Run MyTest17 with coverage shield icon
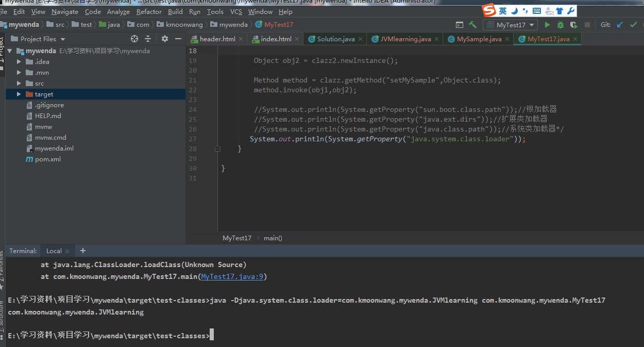Screen dimensions: 644x347 574,25
